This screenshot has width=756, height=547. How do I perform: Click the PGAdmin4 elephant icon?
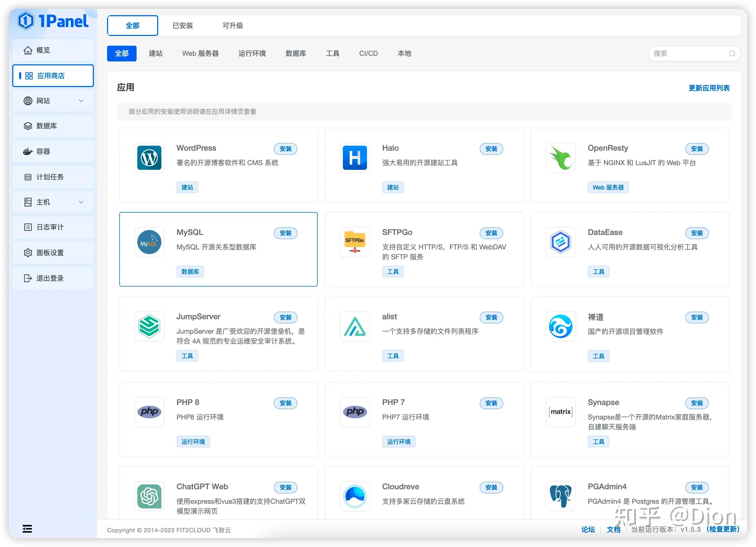[560, 496]
